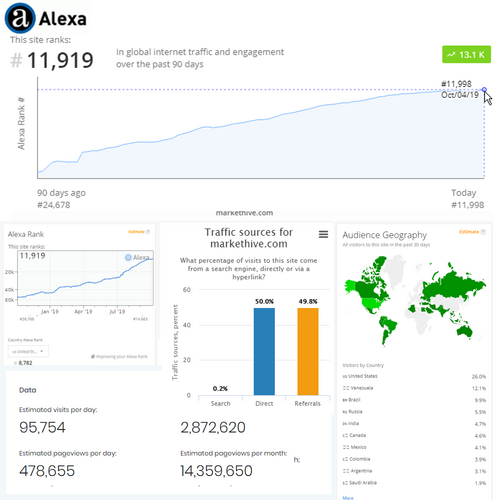The height and width of the screenshot is (500, 500).
Task: Click the Alexa logo icon
Action: pos(20,18)
